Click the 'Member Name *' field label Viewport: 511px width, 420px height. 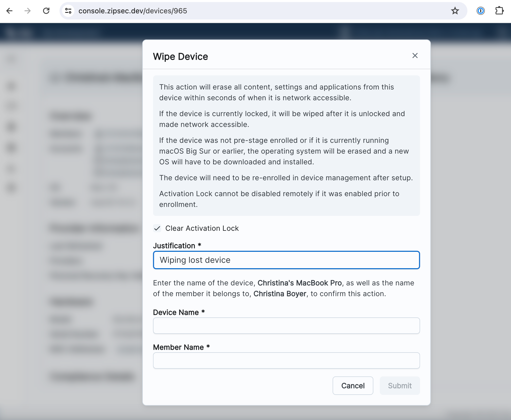coord(179,347)
